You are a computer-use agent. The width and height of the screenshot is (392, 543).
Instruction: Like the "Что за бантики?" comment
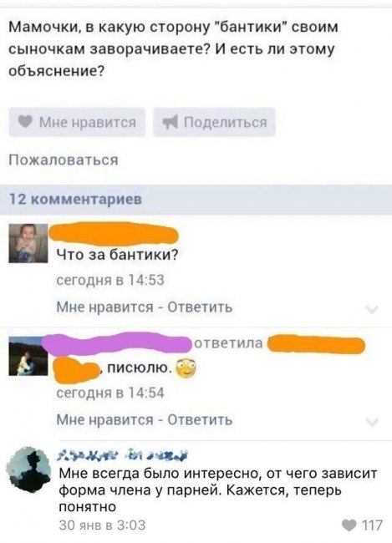104,307
